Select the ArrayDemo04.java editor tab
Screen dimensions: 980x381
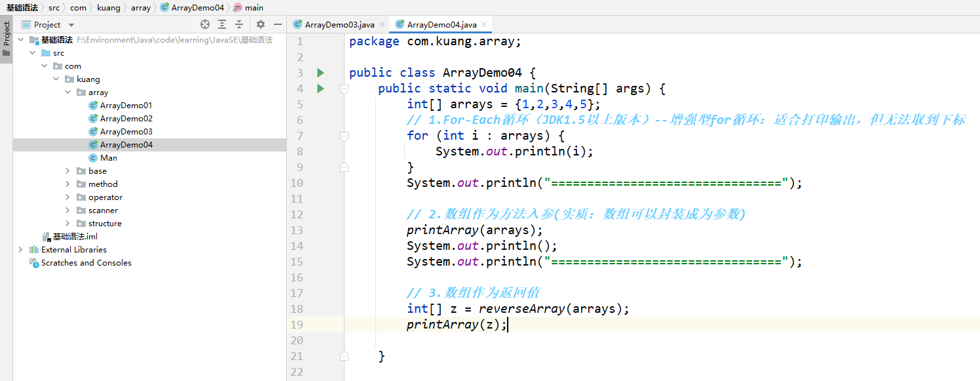[x=441, y=25]
